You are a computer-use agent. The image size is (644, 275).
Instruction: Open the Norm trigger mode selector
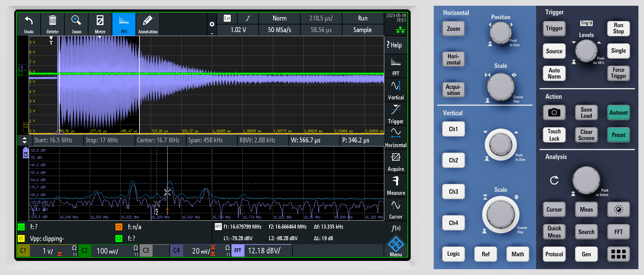[279, 18]
